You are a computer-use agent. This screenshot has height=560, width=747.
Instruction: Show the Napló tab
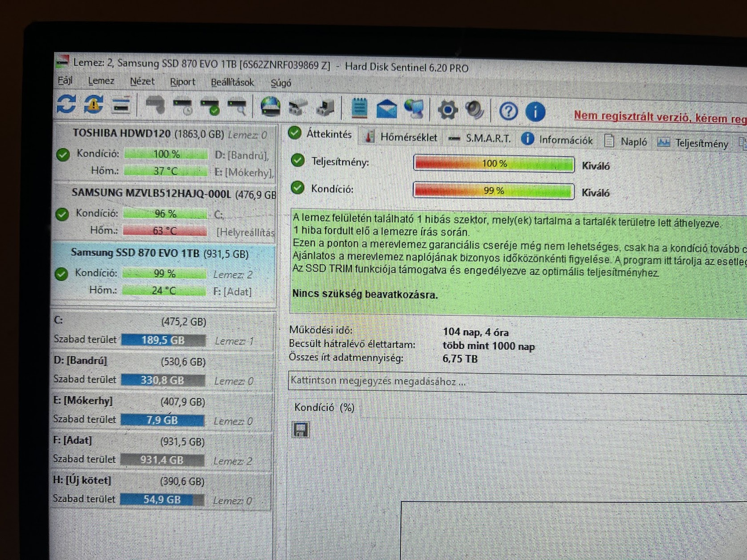tap(625, 142)
